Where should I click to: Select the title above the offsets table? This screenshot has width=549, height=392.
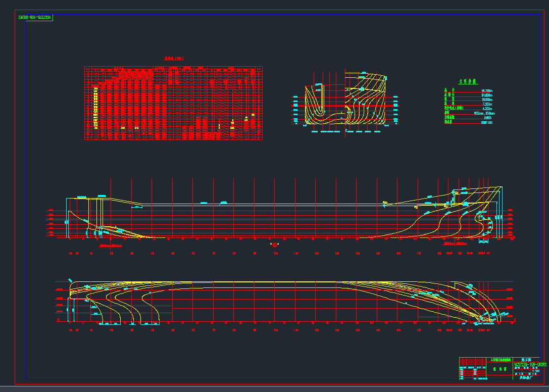click(173, 59)
